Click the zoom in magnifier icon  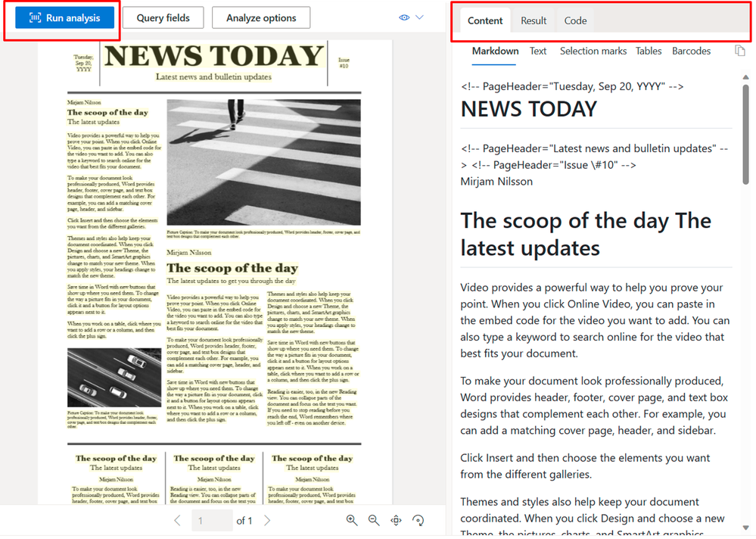351,520
